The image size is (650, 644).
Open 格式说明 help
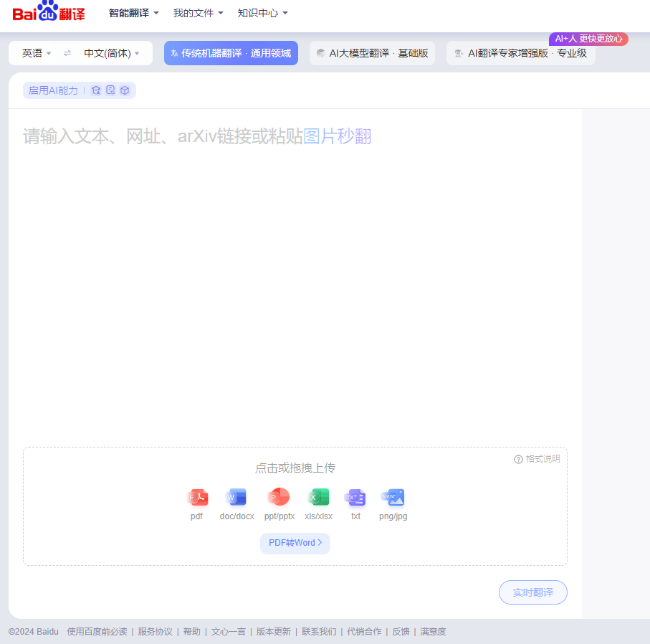(x=537, y=459)
